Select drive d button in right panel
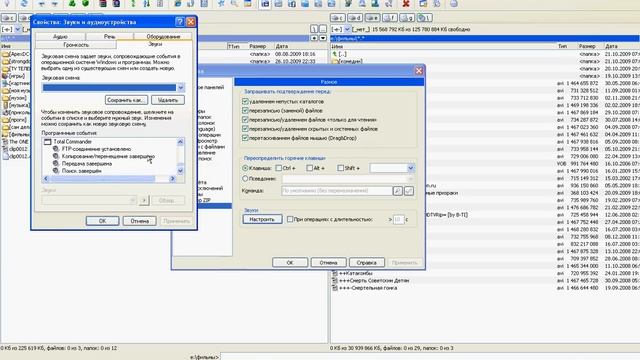This screenshot has width=640, height=360. 355,18
